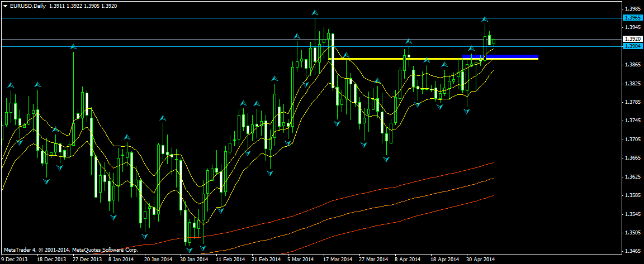Click the 8 Apr 2014 date label

[x=408, y=260]
